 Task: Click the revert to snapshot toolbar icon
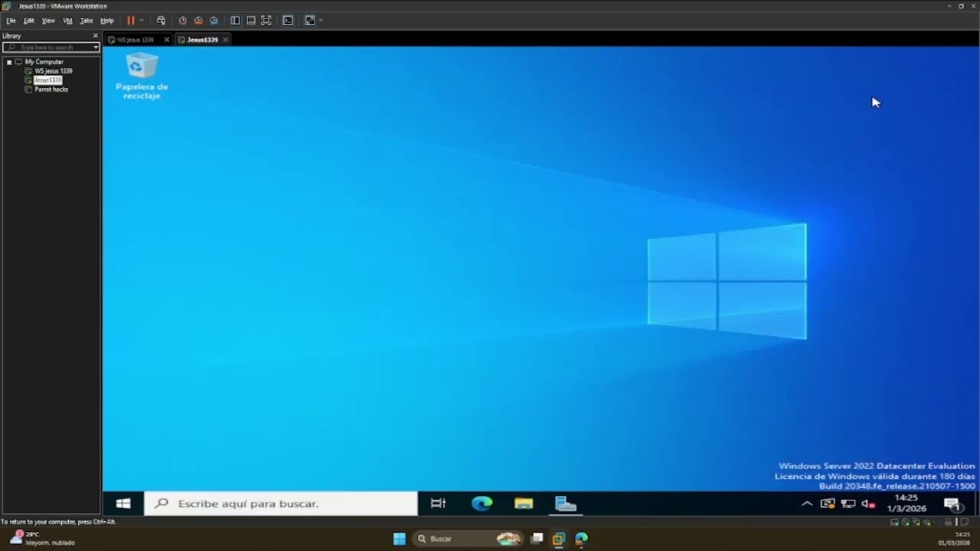[198, 21]
